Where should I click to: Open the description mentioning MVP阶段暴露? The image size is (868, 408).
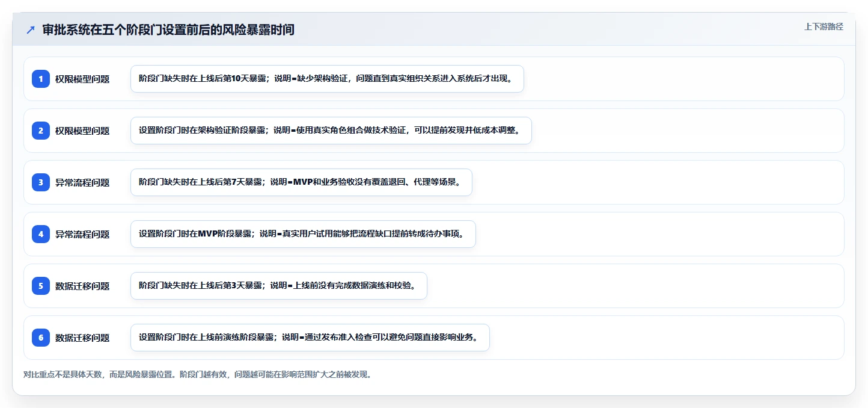pos(303,234)
